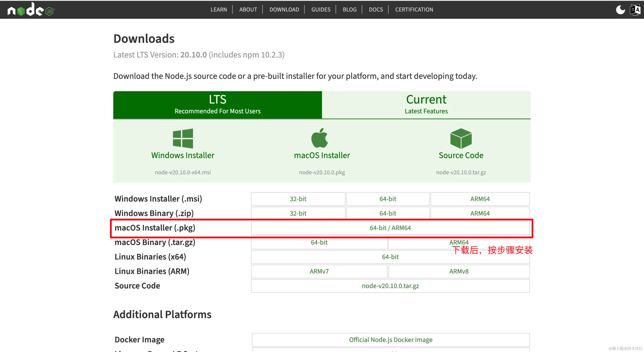Screen dimensions: 644x352
Task: Toggle dark mode moon icon
Action: pos(620,10)
